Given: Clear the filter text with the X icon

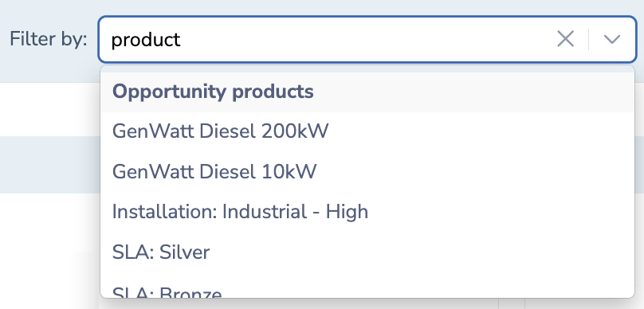Looking at the screenshot, I should click(x=565, y=39).
